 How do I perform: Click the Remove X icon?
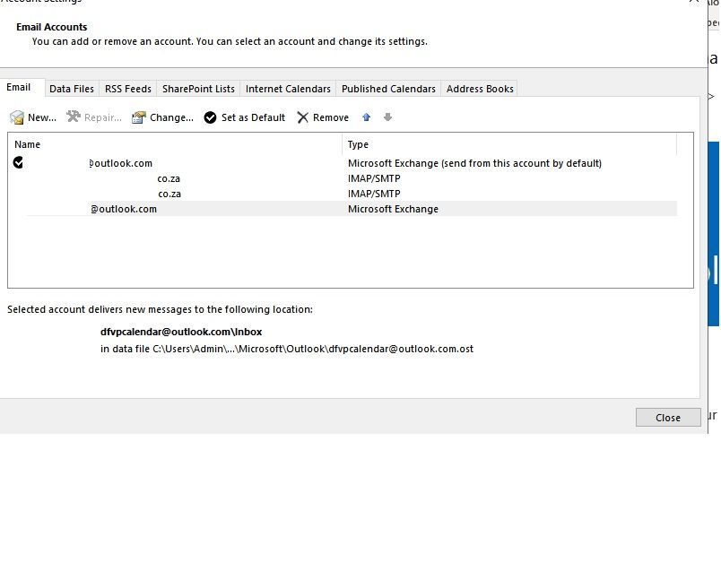302,117
